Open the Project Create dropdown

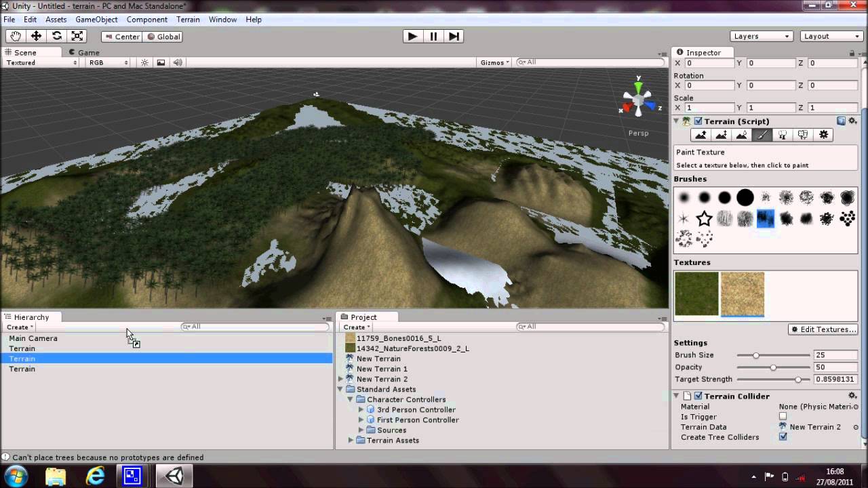tap(356, 327)
